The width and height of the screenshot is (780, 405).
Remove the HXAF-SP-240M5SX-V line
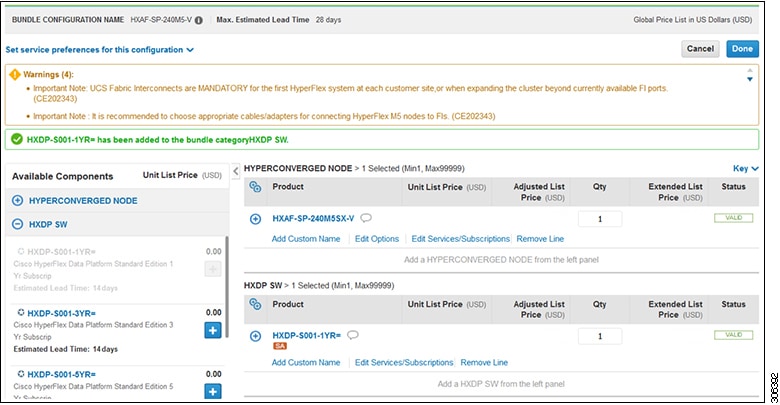click(540, 239)
